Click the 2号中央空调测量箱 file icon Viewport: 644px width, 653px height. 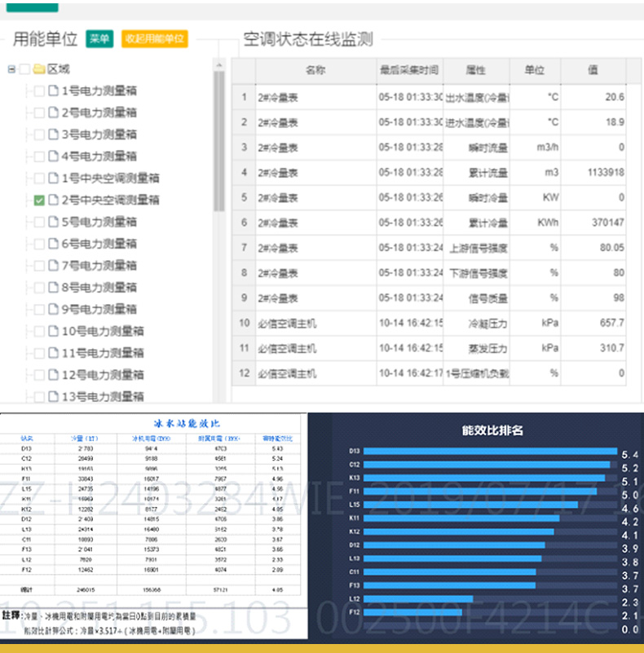click(x=53, y=200)
